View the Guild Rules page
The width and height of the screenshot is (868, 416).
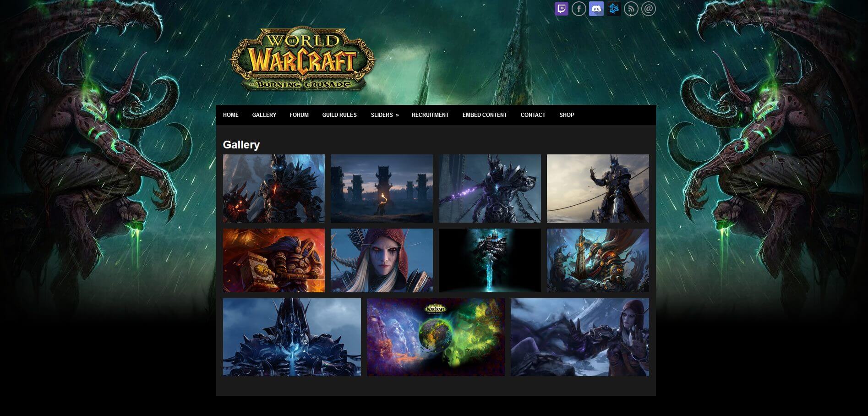(x=339, y=115)
